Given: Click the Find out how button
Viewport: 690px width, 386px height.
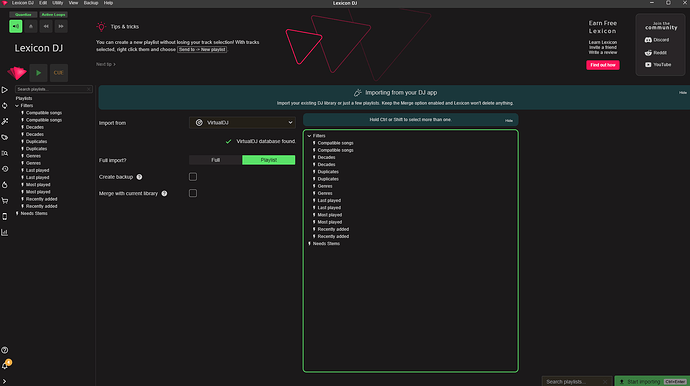Looking at the screenshot, I should [x=602, y=65].
